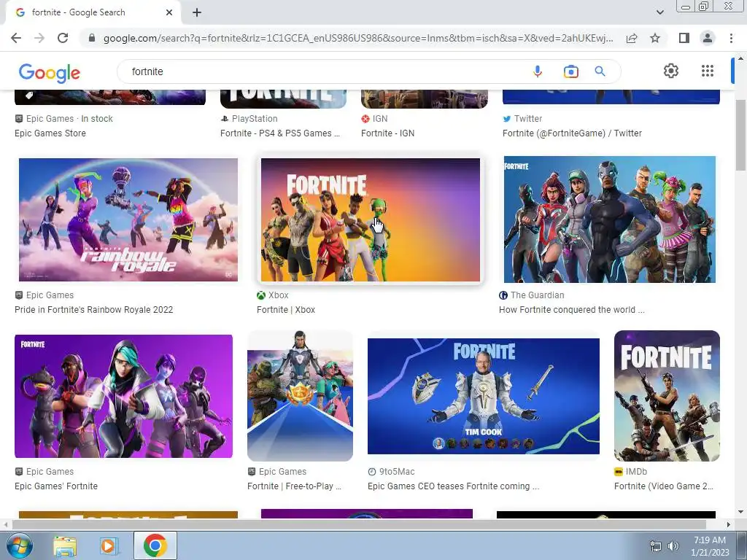This screenshot has height=560, width=747.
Task: Open Windows Explorer from the taskbar
Action: point(65,546)
